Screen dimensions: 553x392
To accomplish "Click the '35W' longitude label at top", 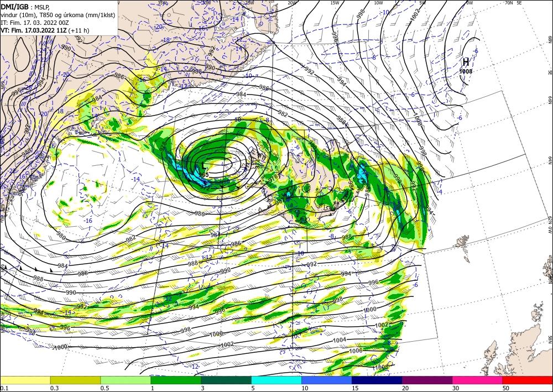I will pyautogui.click(x=162, y=3).
